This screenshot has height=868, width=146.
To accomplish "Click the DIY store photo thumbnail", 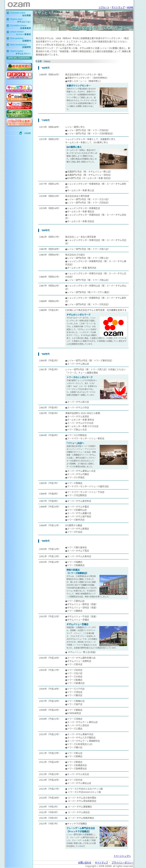I will pos(113,159).
